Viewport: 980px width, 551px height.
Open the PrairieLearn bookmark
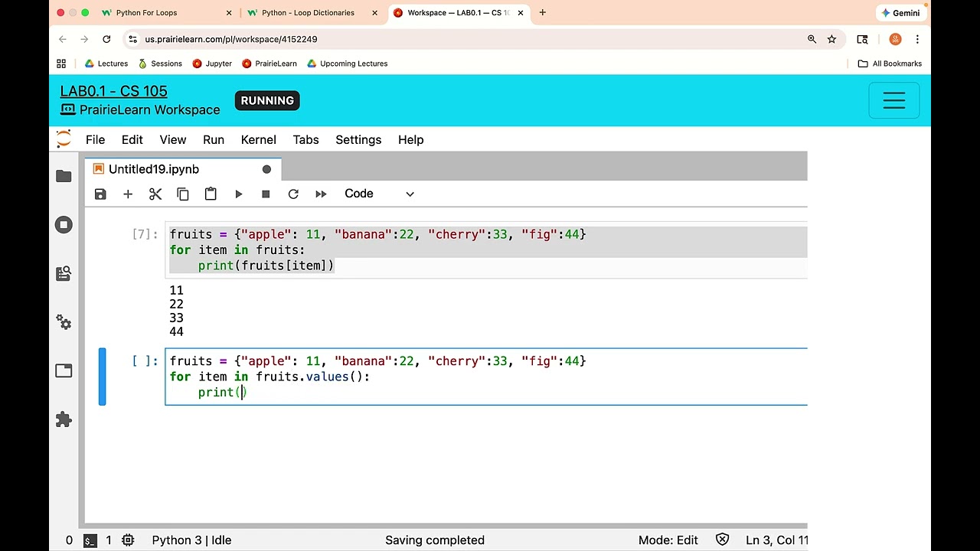(x=269, y=64)
